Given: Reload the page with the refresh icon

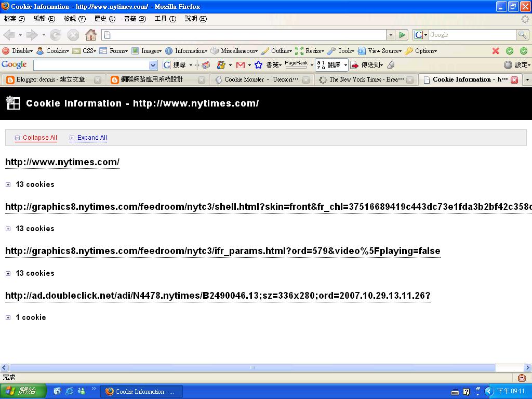Looking at the screenshot, I should [x=56, y=35].
